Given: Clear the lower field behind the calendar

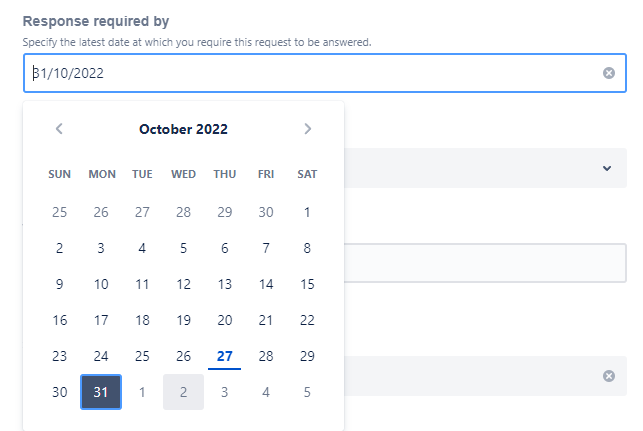Looking at the screenshot, I should tap(609, 376).
